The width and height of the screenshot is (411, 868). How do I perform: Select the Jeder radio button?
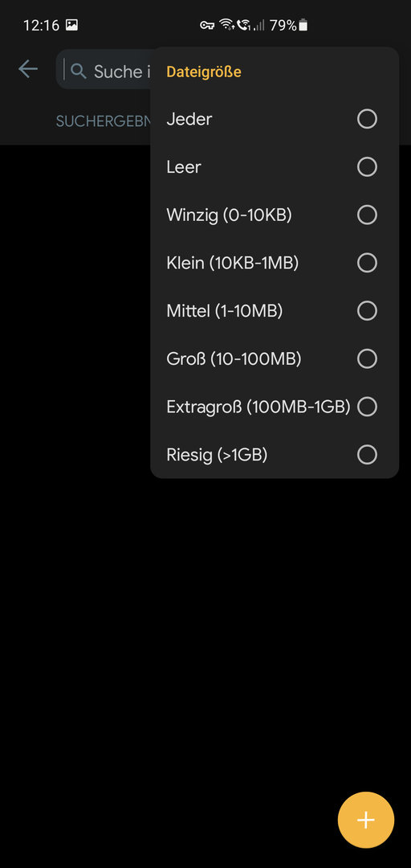tap(367, 119)
